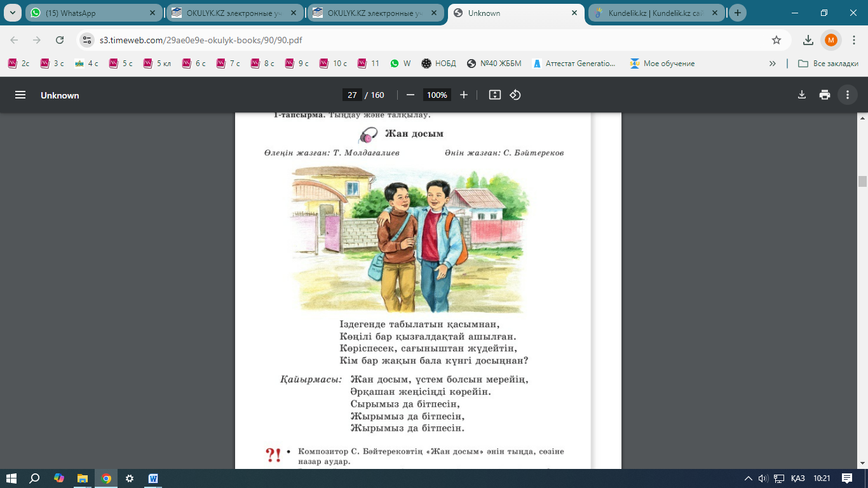Open Microsoft Word from the taskbar

[x=153, y=478]
